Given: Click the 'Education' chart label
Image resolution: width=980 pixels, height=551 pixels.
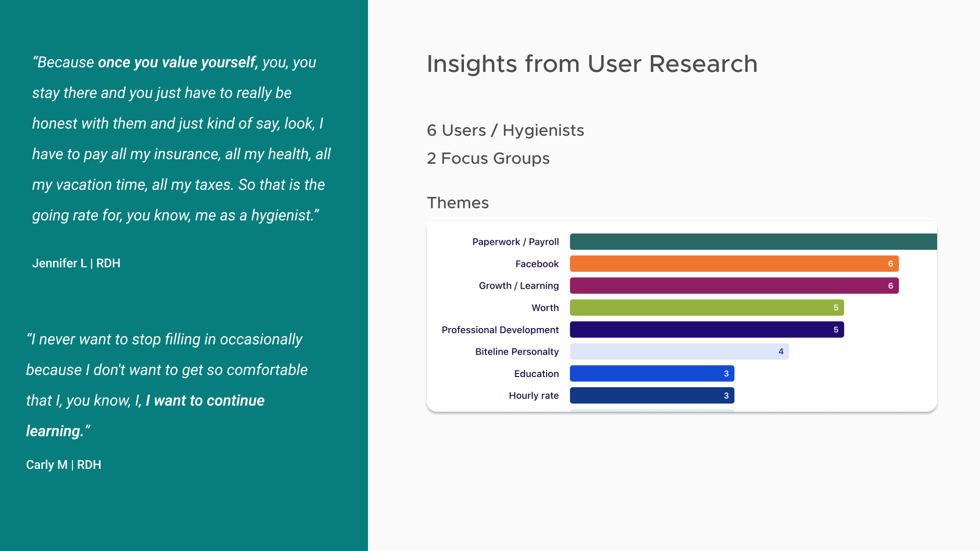Looking at the screenshot, I should coord(536,373).
